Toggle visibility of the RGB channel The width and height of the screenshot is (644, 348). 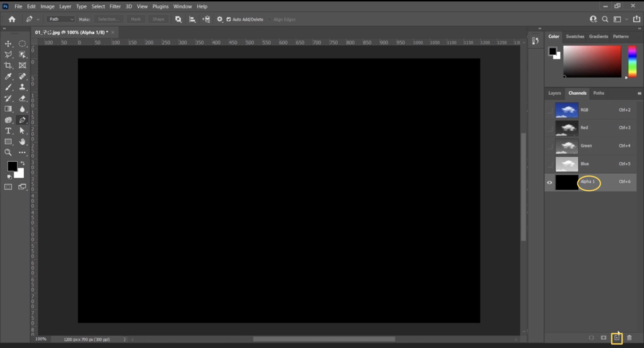click(550, 110)
